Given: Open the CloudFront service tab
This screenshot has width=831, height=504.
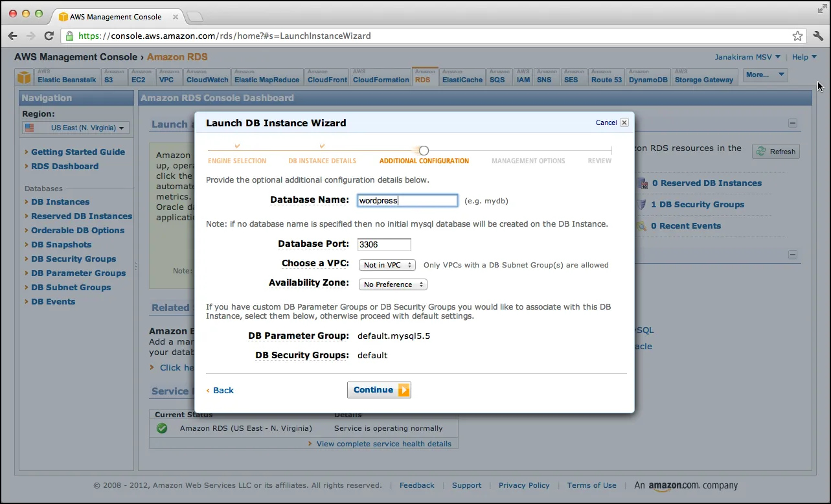Looking at the screenshot, I should [x=327, y=76].
